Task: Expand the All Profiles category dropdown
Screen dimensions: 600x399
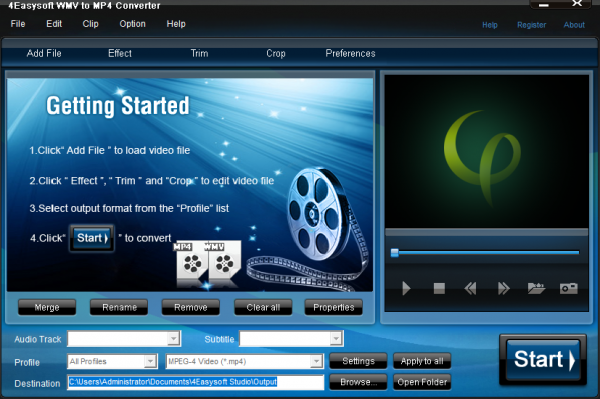Action: [x=150, y=361]
